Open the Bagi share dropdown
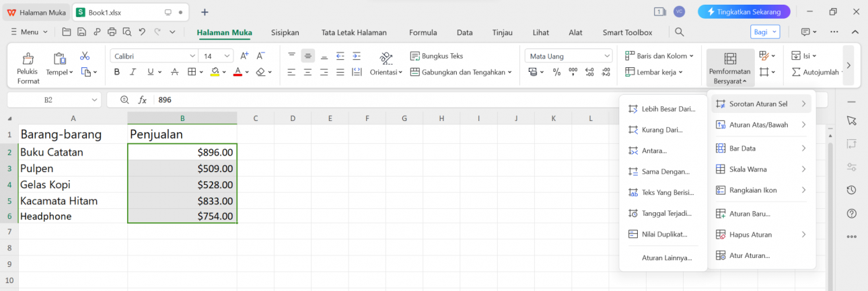The height and width of the screenshot is (291, 868). pyautogui.click(x=765, y=32)
